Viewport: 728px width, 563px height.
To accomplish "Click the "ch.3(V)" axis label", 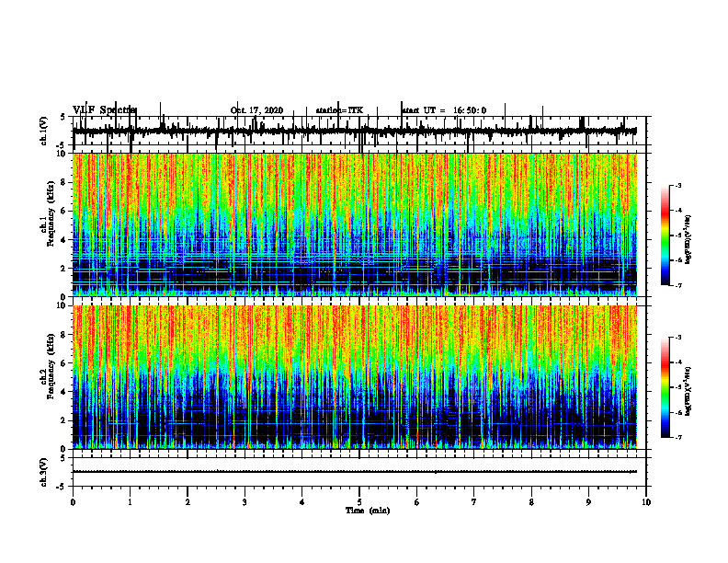I will click(43, 472).
